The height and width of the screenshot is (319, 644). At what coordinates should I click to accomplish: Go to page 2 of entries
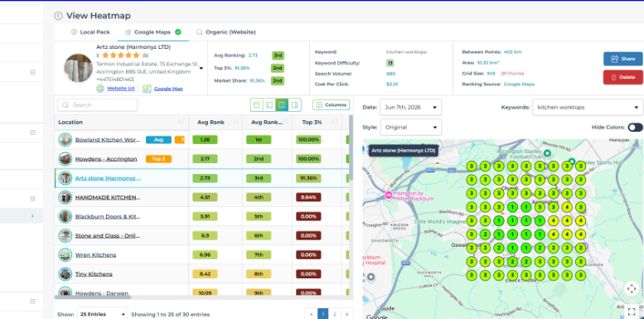(335, 314)
